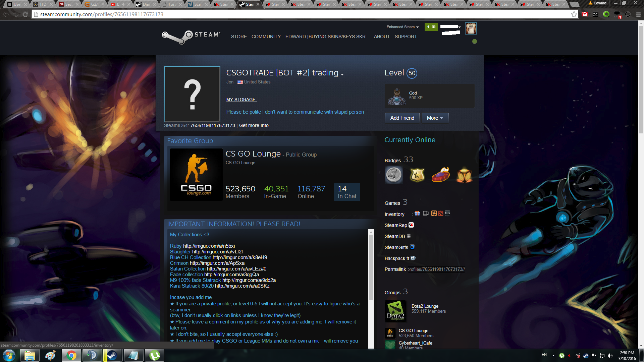Expand the profile name history arrow
Image resolution: width=644 pixels, height=362 pixels.
tap(342, 74)
